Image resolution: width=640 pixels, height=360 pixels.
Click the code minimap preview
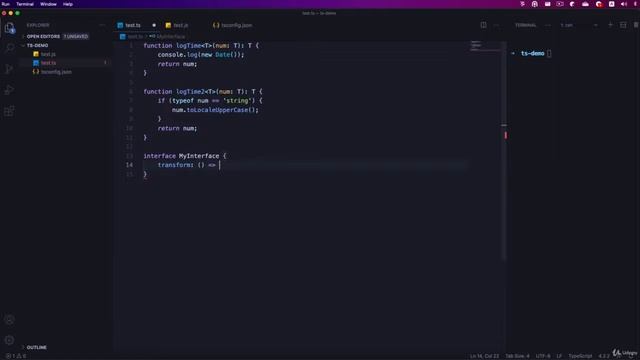(484, 45)
